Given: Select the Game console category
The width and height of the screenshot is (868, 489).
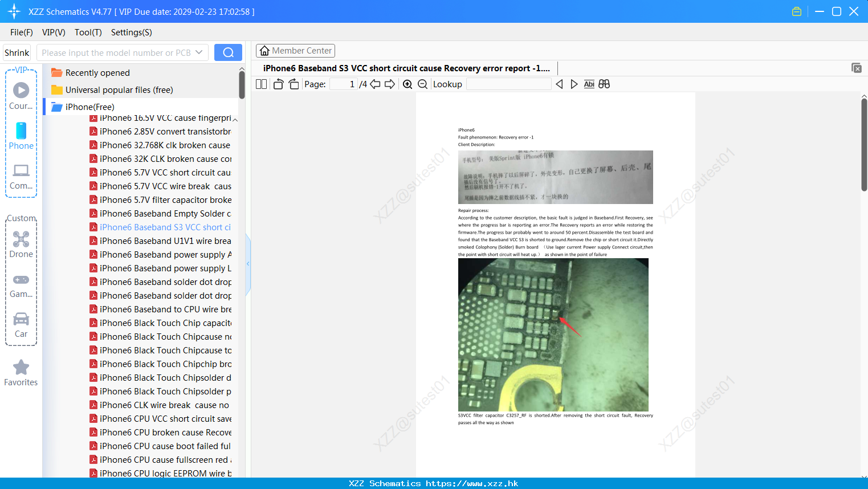Looking at the screenshot, I should pos(21,285).
